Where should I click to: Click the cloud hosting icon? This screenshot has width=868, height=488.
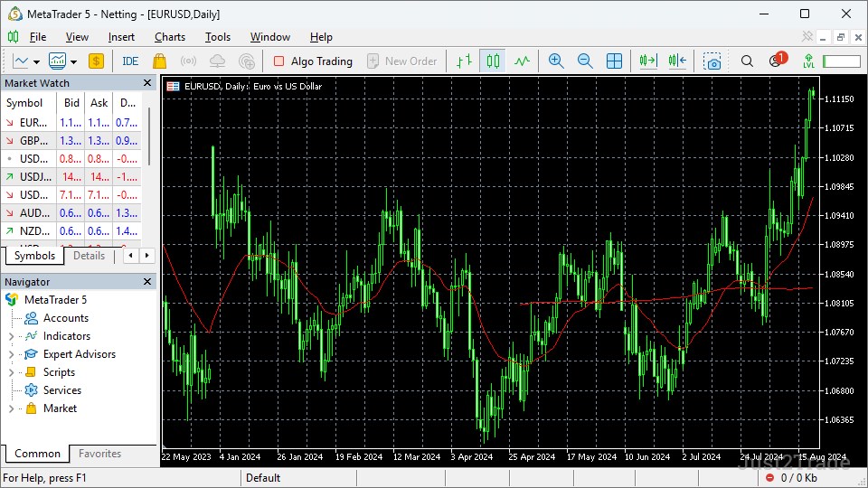pyautogui.click(x=217, y=61)
